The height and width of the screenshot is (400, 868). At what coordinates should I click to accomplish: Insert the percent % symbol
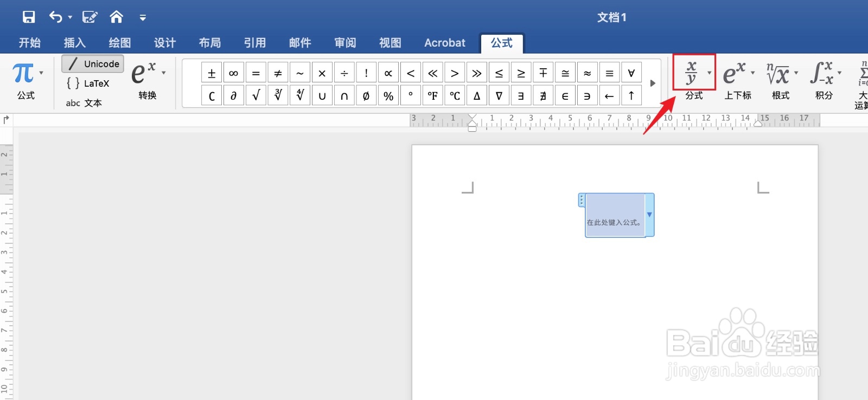point(388,95)
